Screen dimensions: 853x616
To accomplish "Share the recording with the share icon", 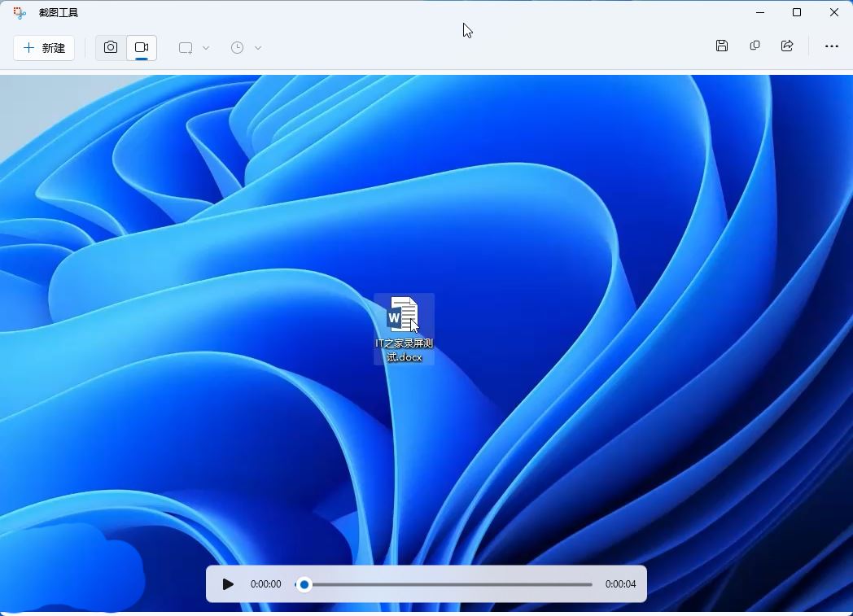I will tap(787, 46).
